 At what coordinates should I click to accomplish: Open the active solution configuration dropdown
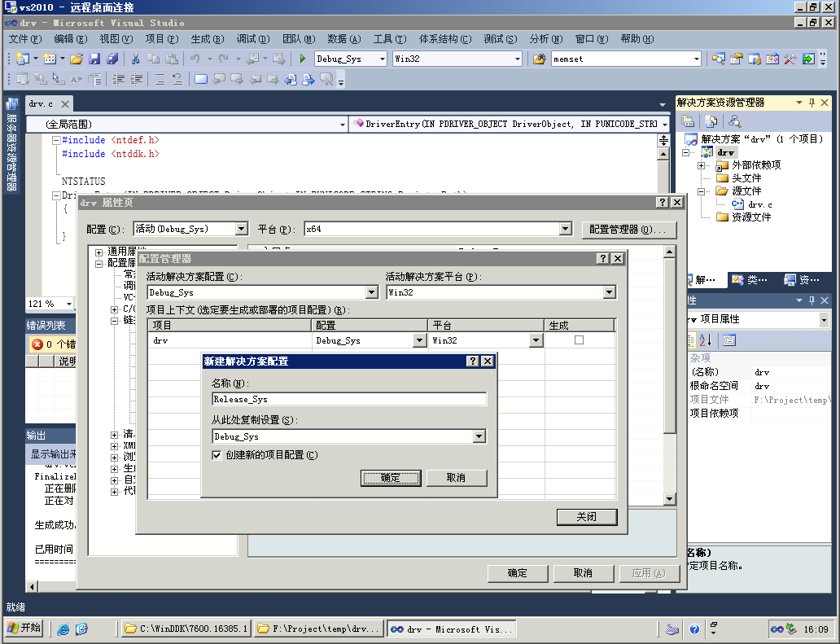point(372,292)
